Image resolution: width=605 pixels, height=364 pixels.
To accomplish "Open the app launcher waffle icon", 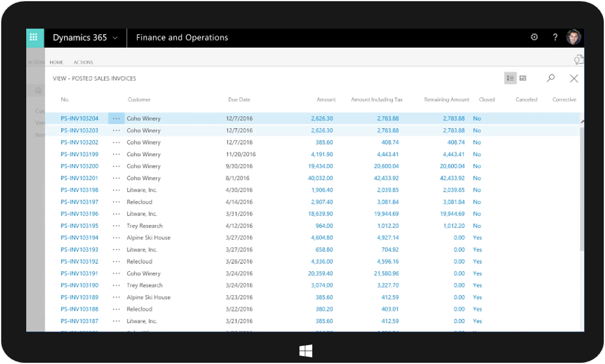I will click(35, 37).
